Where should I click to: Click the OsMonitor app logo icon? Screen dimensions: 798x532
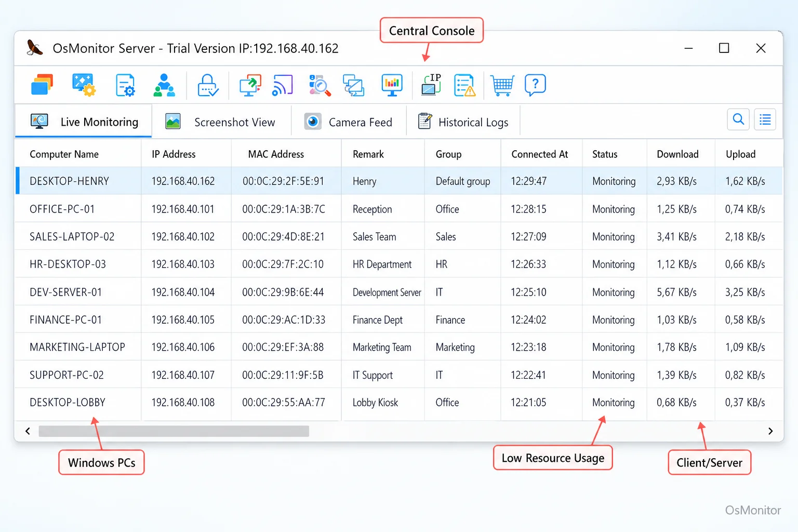point(35,48)
